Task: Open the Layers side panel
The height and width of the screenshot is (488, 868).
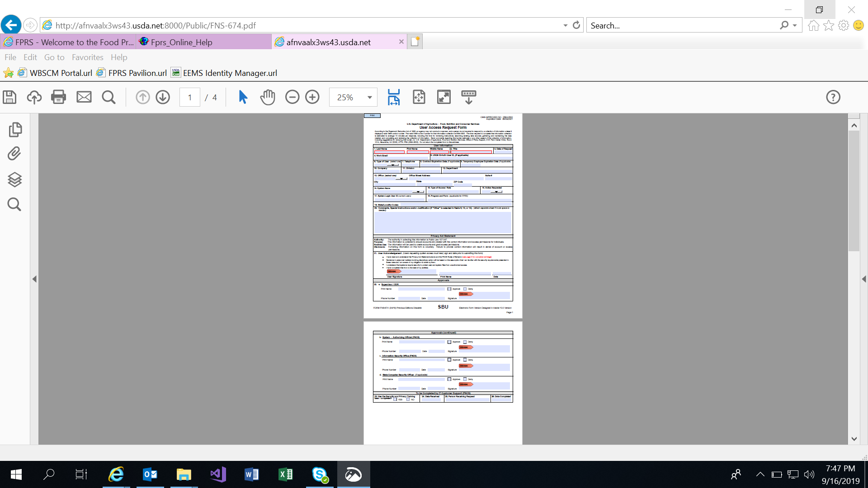Action: [x=14, y=179]
